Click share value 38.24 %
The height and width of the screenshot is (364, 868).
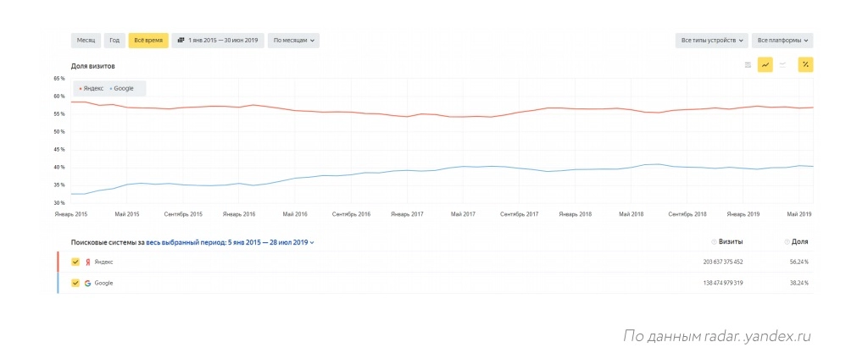coord(798,284)
